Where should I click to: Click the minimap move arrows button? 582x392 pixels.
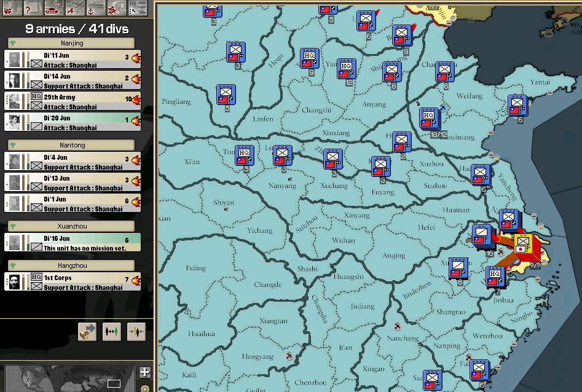coord(145,372)
